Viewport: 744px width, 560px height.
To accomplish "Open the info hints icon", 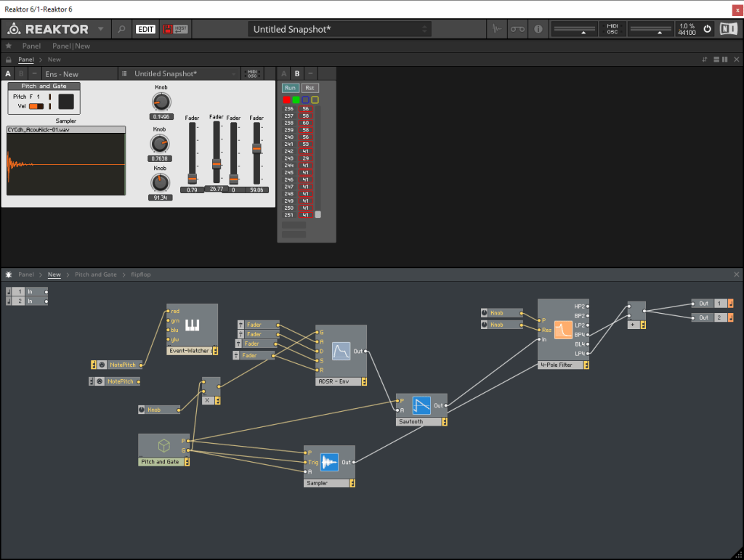I will click(x=538, y=29).
